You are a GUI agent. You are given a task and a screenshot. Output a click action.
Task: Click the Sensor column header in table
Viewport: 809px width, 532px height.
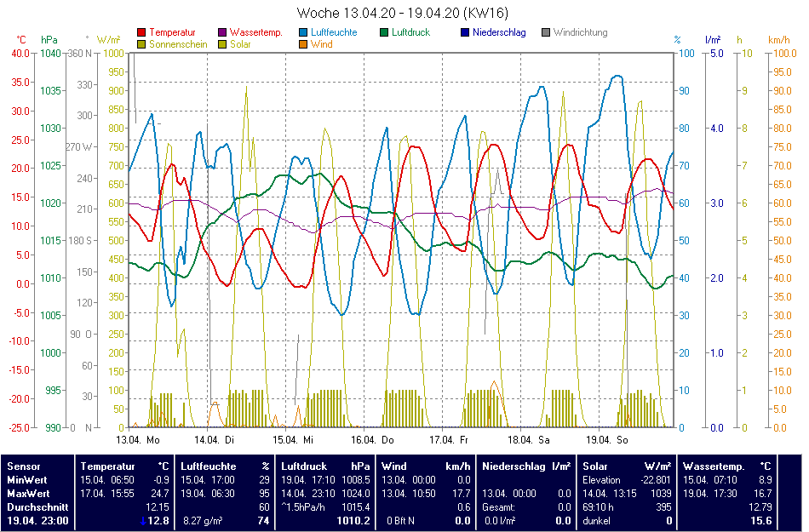pos(24,466)
